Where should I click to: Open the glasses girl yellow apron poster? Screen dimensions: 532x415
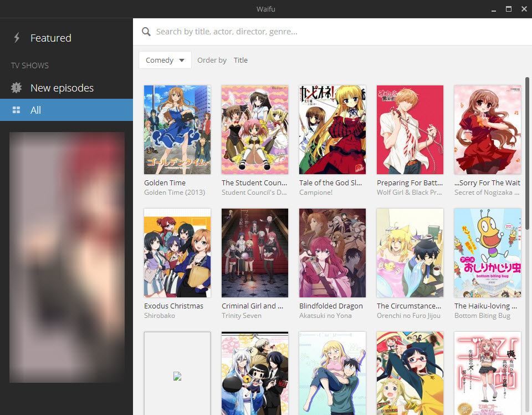tap(410, 373)
